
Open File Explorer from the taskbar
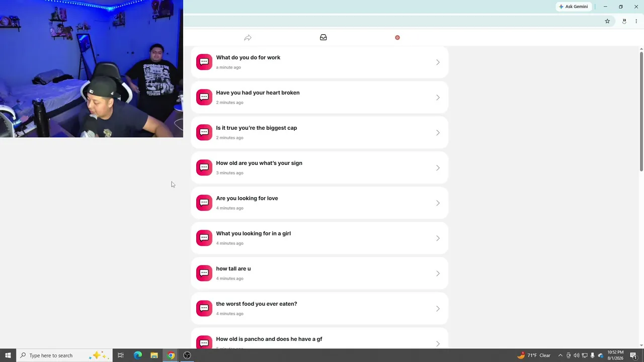[154, 355]
